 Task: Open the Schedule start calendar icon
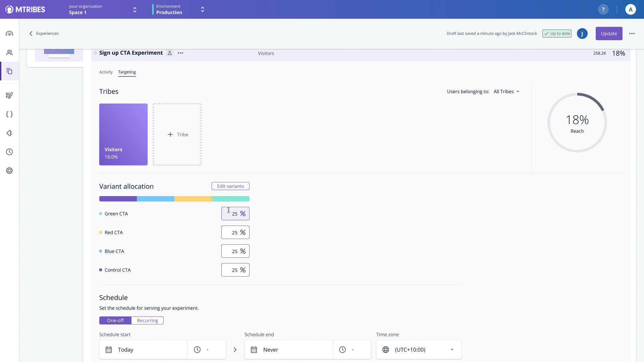pos(109,350)
